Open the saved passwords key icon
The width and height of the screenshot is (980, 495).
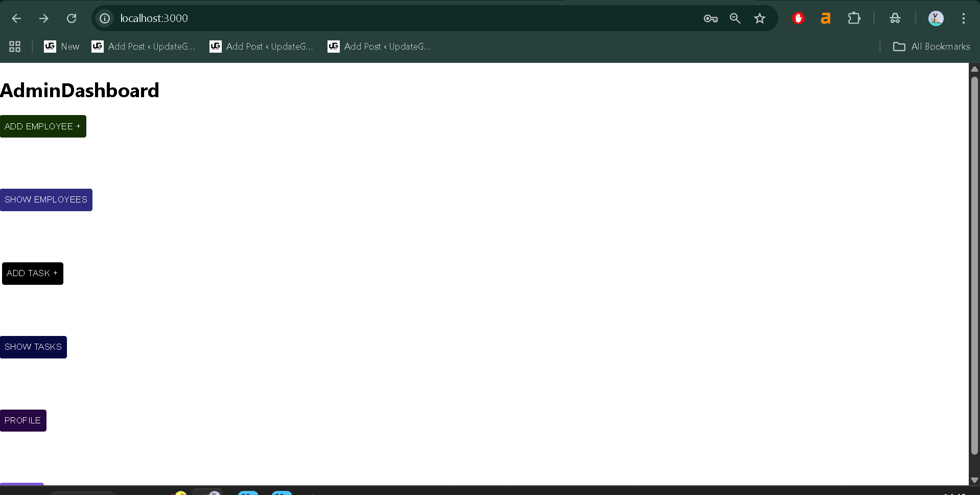tap(710, 18)
